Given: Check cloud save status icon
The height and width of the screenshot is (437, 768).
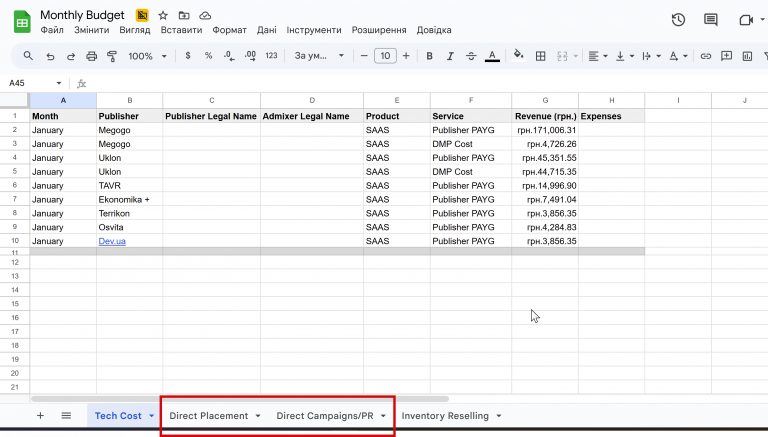Looking at the screenshot, I should tap(205, 16).
